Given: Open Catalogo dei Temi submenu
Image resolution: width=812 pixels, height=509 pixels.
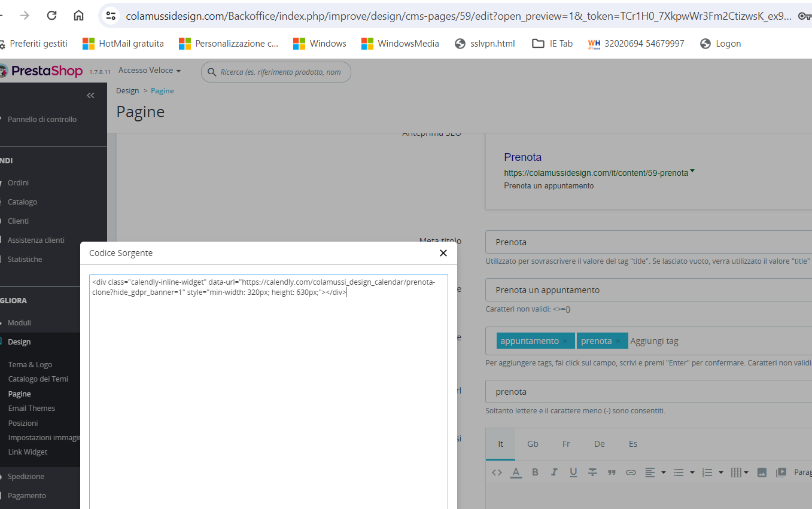Looking at the screenshot, I should pos(38,379).
